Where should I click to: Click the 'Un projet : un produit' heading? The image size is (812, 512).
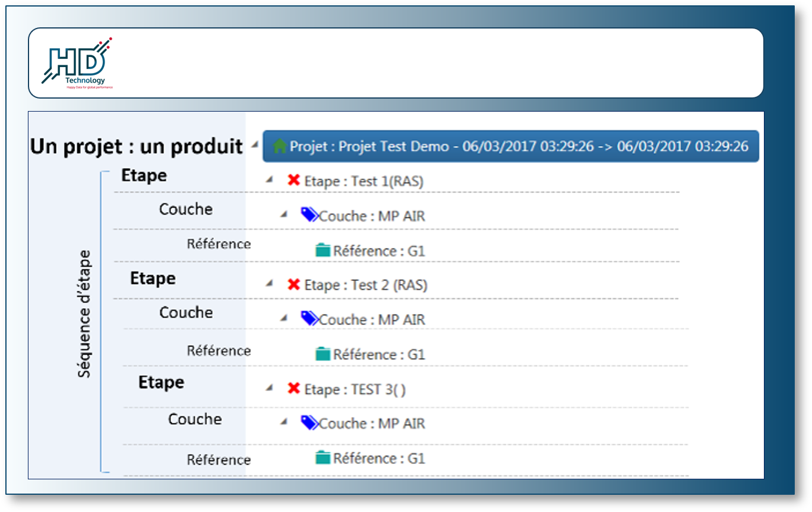pyautogui.click(x=137, y=146)
